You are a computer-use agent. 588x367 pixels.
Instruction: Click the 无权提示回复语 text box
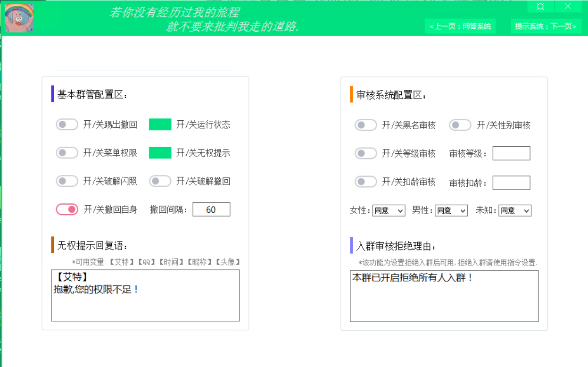[x=145, y=295]
